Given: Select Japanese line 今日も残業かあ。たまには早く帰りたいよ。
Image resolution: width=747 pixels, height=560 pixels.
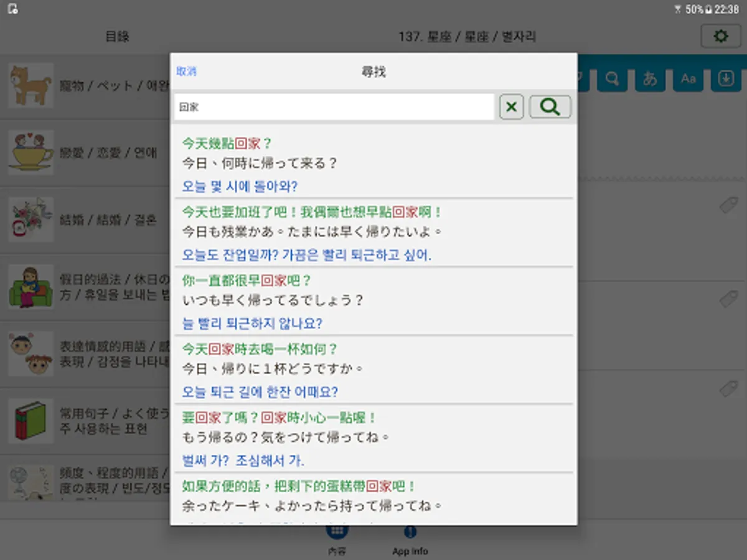Looking at the screenshot, I should pos(312,232).
